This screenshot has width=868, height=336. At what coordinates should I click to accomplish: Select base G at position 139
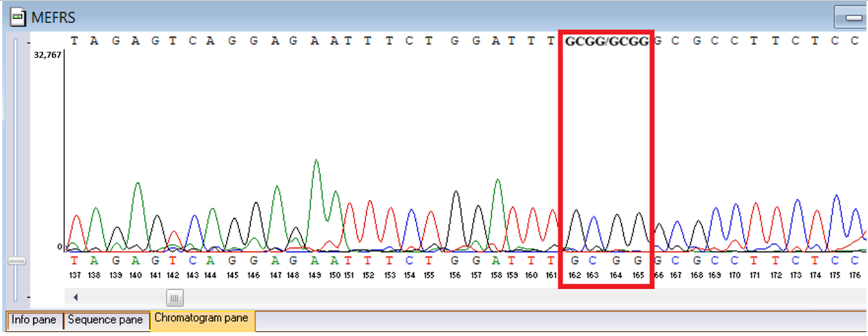click(x=115, y=261)
